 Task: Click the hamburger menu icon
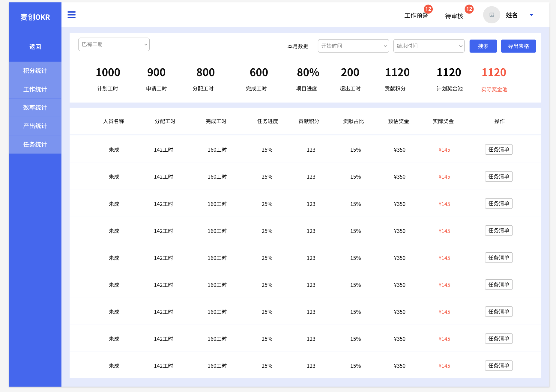[71, 15]
